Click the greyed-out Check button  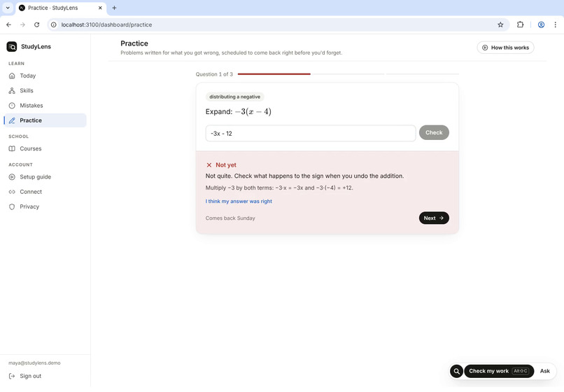434,132
